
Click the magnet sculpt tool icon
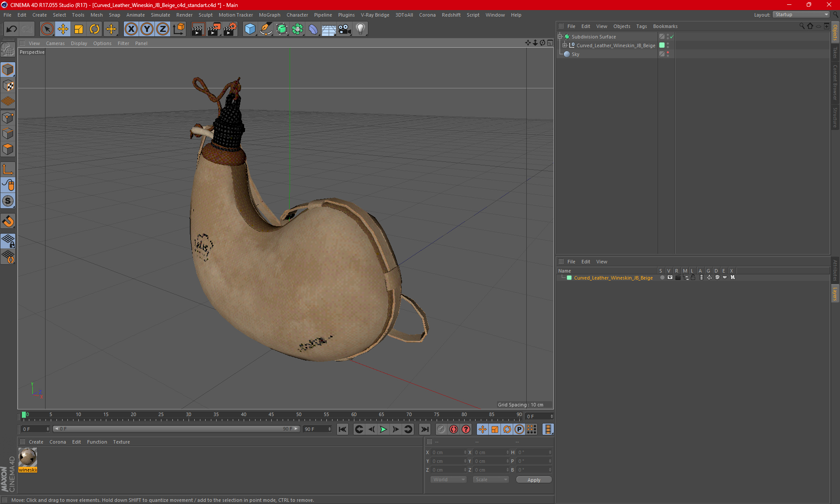[x=8, y=221]
